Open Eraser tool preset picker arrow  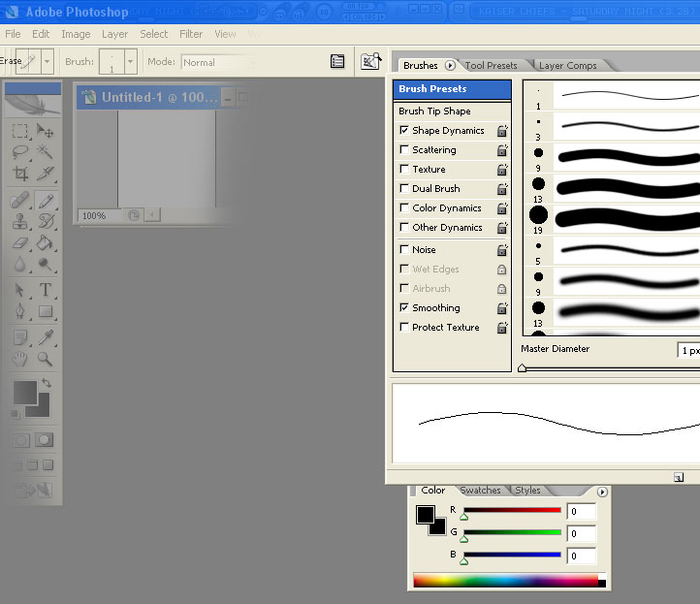[48, 61]
